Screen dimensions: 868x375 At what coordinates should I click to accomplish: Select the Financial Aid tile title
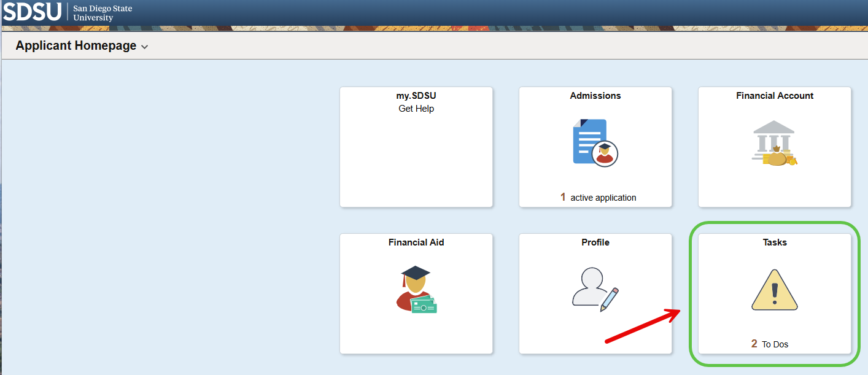click(416, 242)
